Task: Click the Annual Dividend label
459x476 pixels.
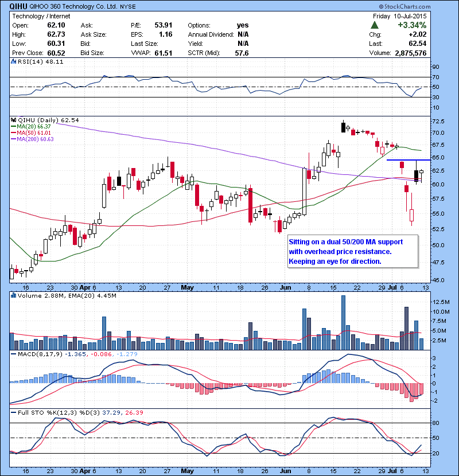Action: (x=211, y=34)
